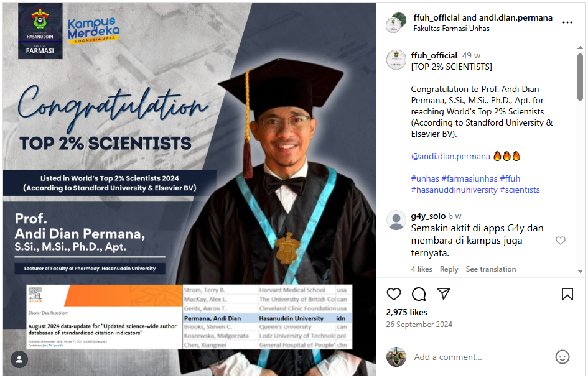Open ffuh_official avatar beside the caption

point(396,60)
